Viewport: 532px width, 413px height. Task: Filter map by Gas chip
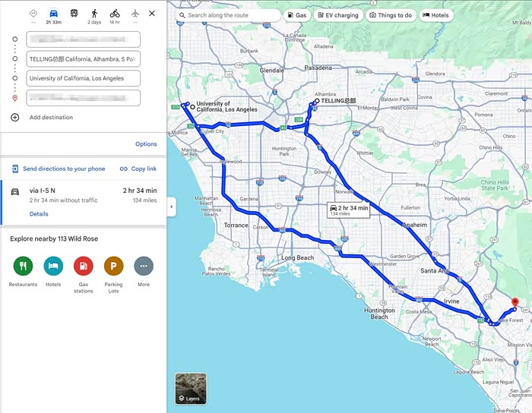tap(297, 15)
